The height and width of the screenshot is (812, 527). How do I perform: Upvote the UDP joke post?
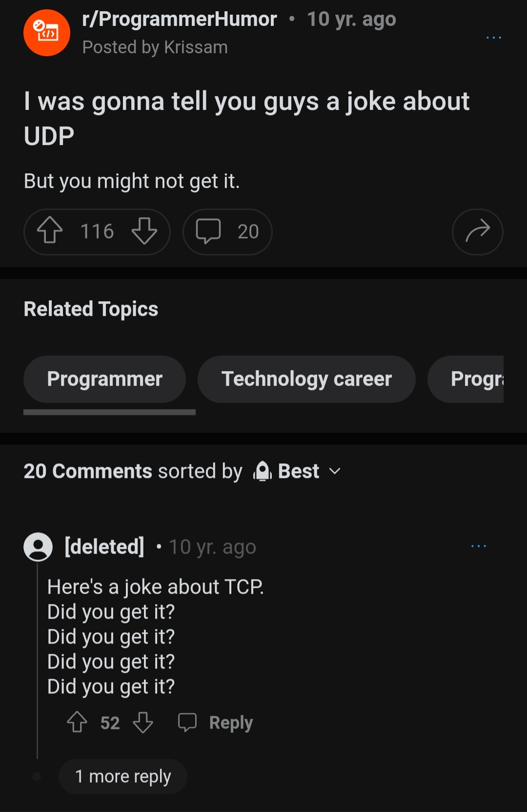click(50, 231)
